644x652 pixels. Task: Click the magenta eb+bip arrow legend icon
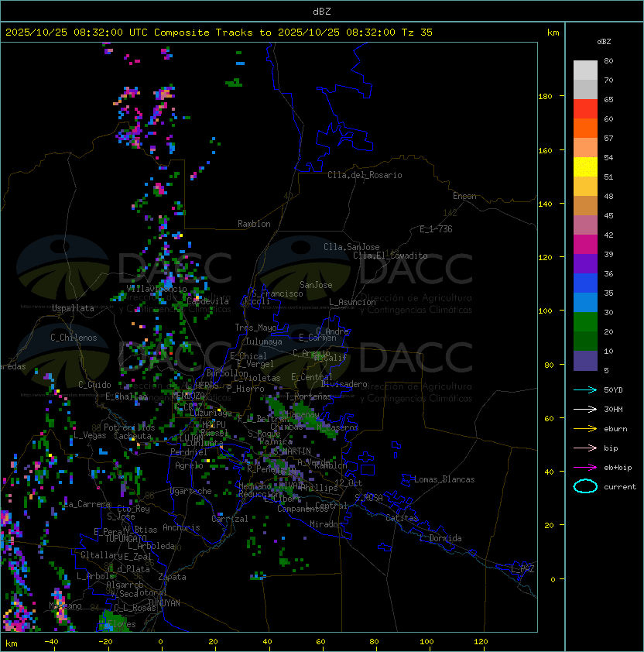[585, 468]
